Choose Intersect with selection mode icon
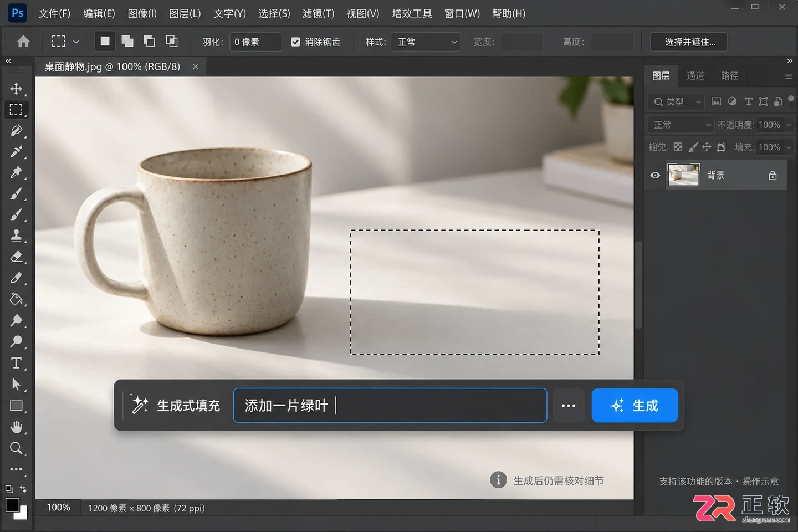Viewport: 798px width, 532px height. pos(172,41)
